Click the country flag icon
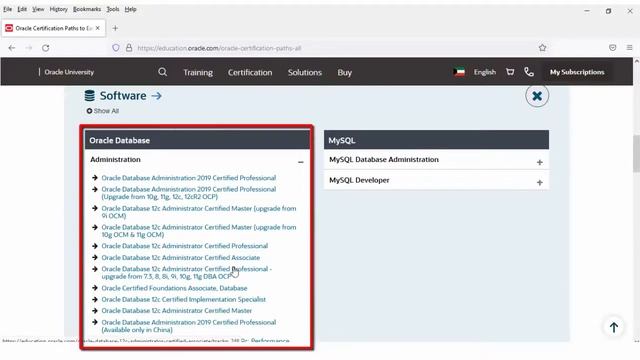The image size is (640, 360). [x=459, y=72]
